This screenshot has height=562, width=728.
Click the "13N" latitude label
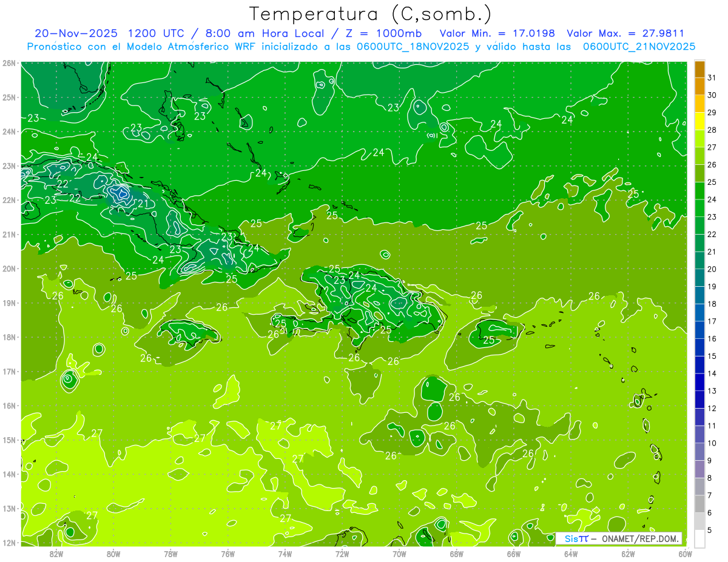click(9, 509)
